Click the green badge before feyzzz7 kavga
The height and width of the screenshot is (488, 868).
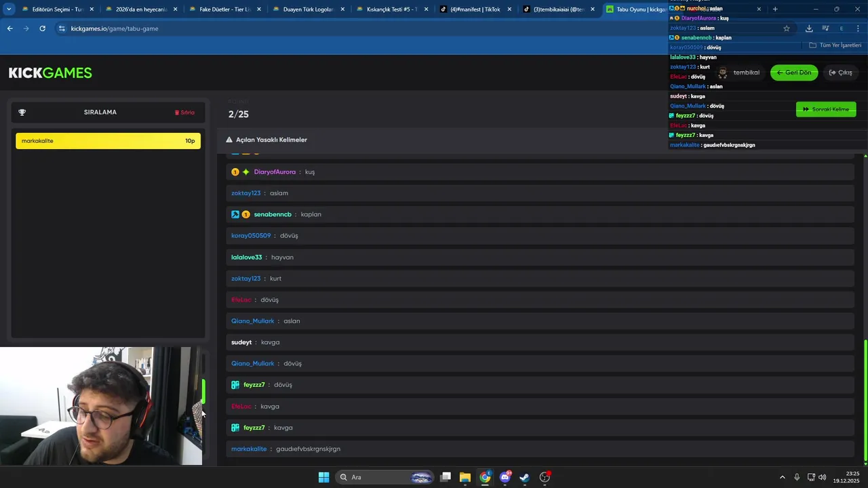pos(235,428)
